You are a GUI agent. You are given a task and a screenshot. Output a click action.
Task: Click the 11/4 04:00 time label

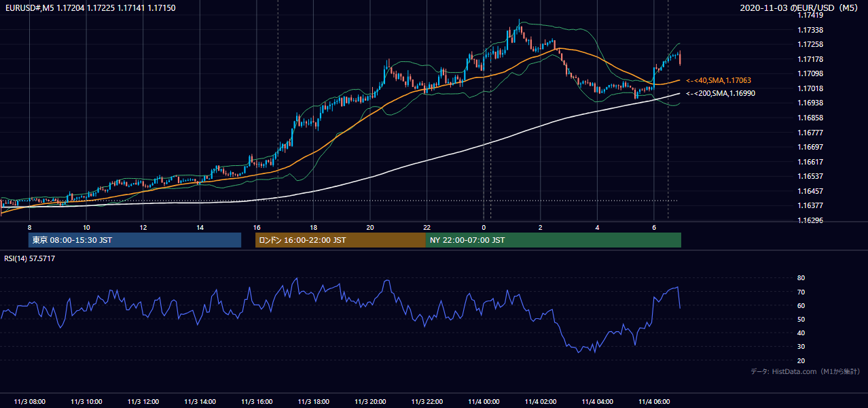[x=597, y=401]
